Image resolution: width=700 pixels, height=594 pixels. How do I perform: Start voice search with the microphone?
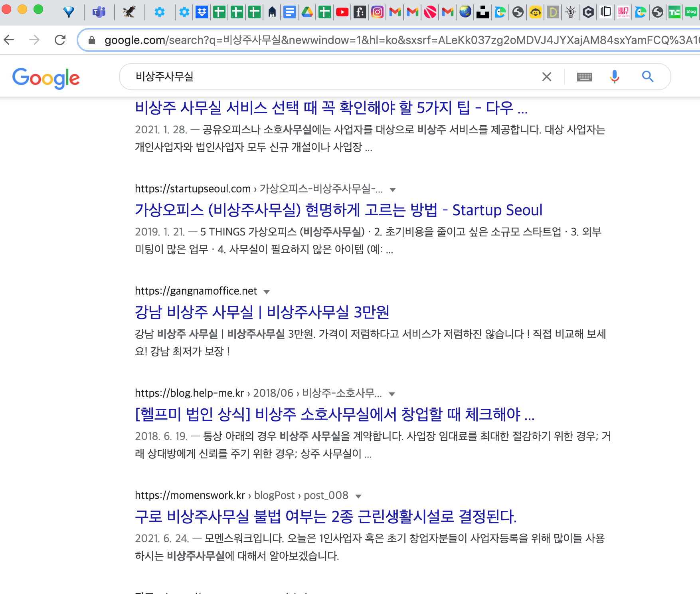(615, 76)
